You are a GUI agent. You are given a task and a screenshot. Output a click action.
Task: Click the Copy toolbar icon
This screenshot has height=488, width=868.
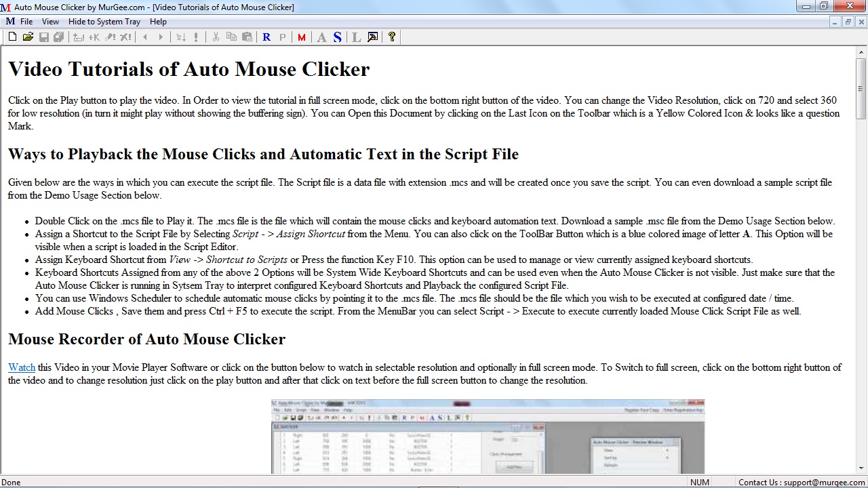pos(231,37)
